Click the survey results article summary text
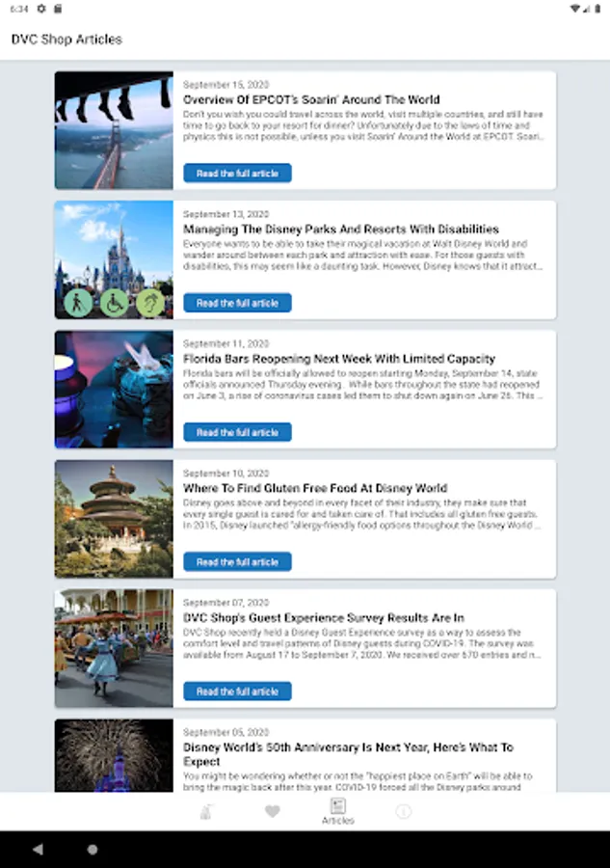This screenshot has height=868, width=610. pyautogui.click(x=361, y=643)
